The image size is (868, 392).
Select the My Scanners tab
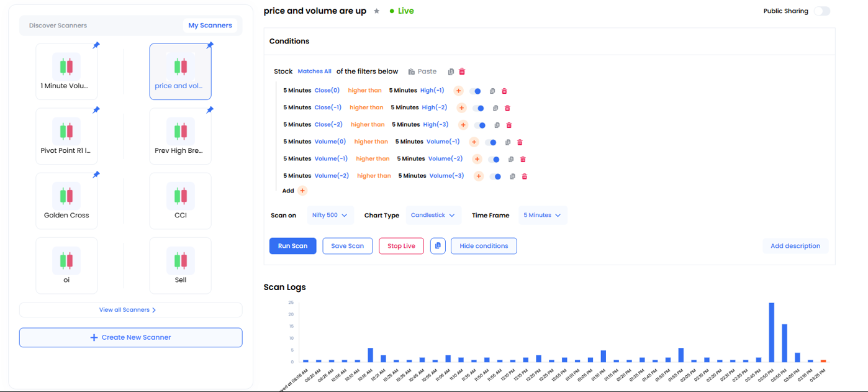[210, 25]
